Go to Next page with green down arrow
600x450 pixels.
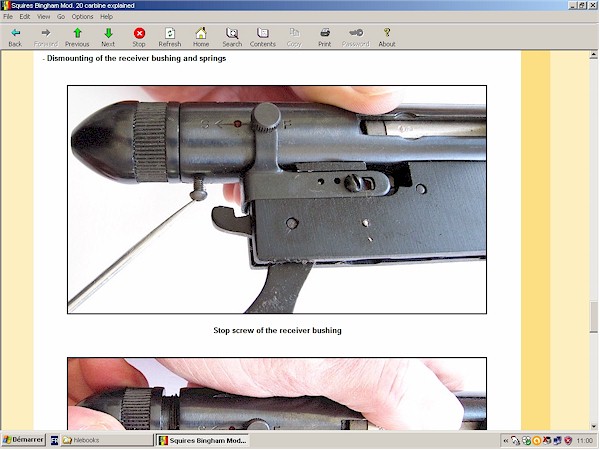click(x=108, y=33)
